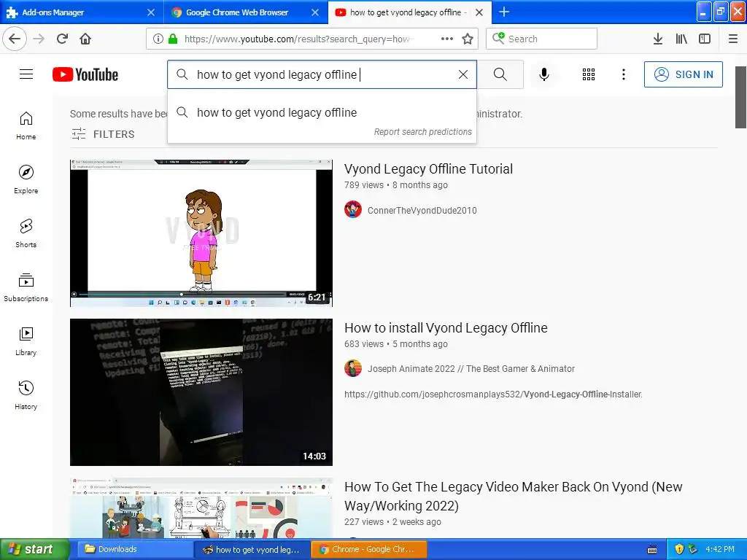
Task: Focus the Firefox Search box
Action: (x=541, y=39)
